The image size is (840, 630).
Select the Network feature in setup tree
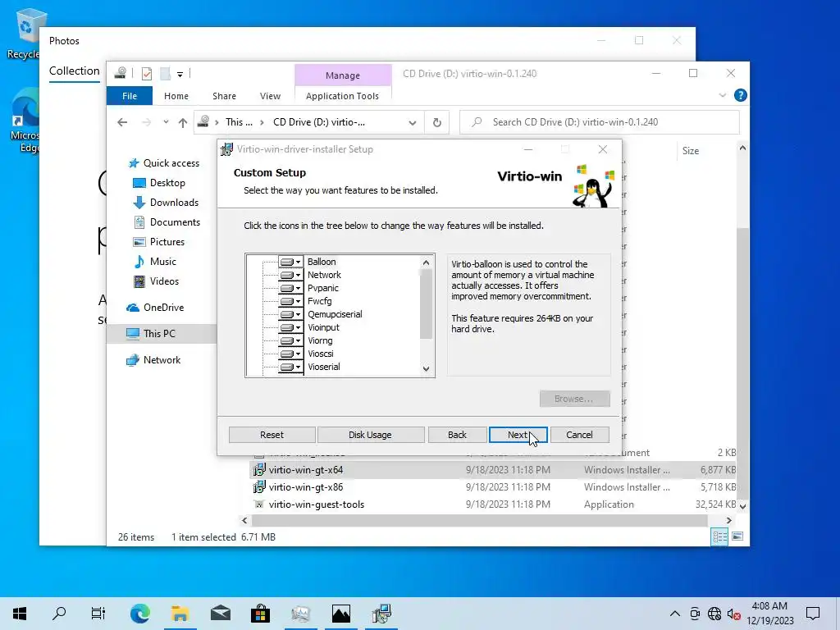pyautogui.click(x=324, y=275)
